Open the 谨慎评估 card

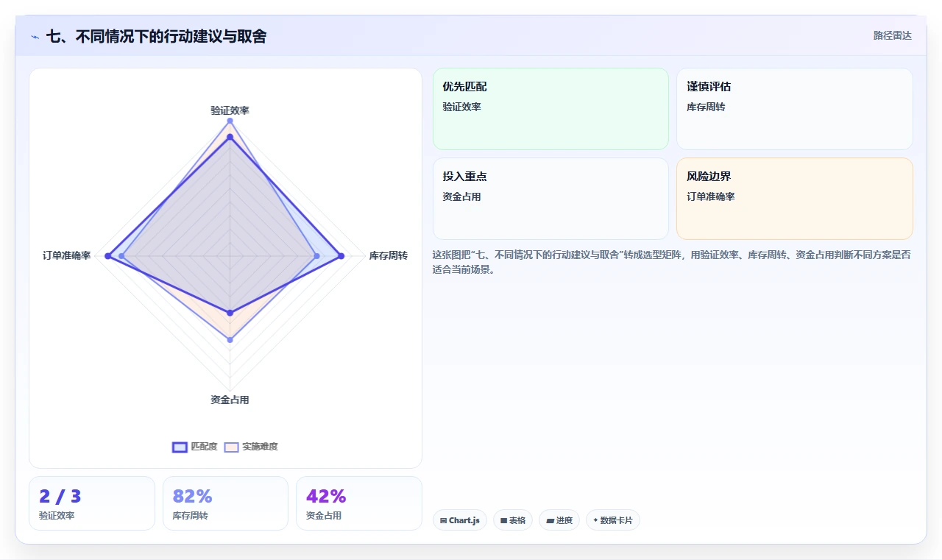click(x=794, y=109)
